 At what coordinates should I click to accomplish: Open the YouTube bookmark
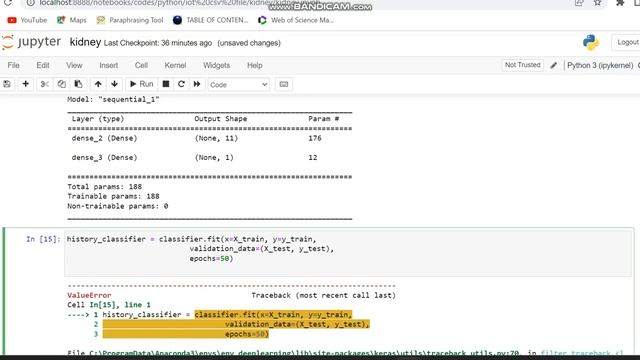coord(27,20)
